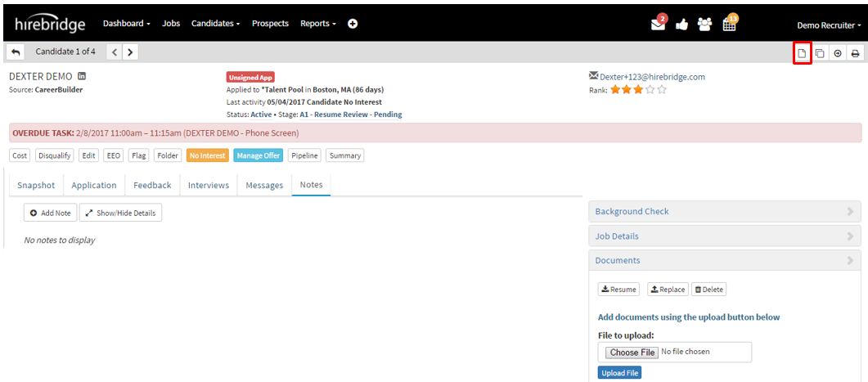
Task: Toggle Show/Hide Details for notes
Action: point(120,213)
